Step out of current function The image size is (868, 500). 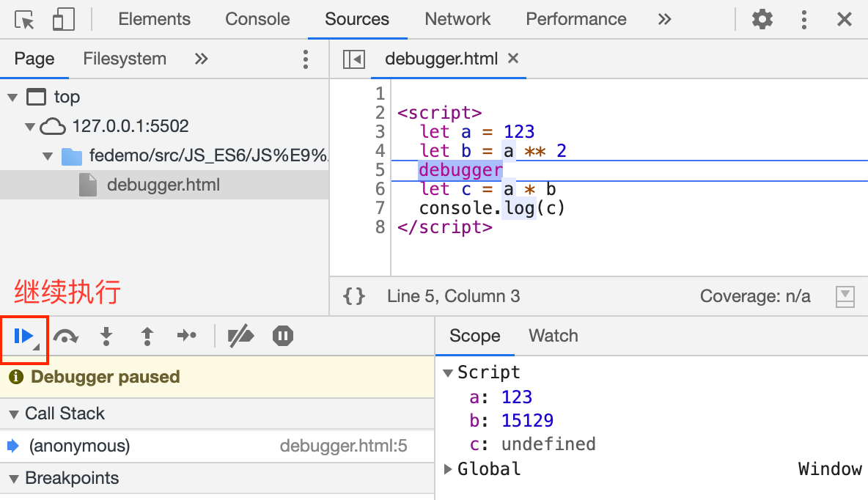pos(147,336)
